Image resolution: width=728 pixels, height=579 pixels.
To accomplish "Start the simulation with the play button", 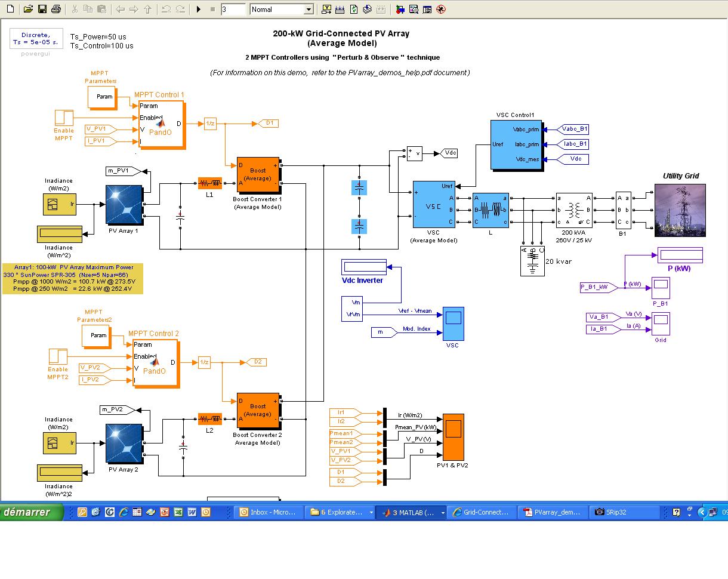I will [199, 10].
